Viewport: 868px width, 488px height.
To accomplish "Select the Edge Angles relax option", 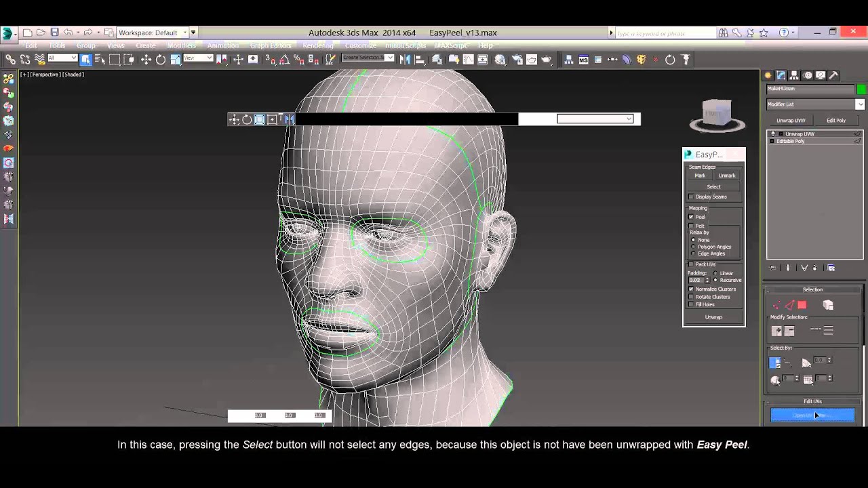I will (693, 253).
